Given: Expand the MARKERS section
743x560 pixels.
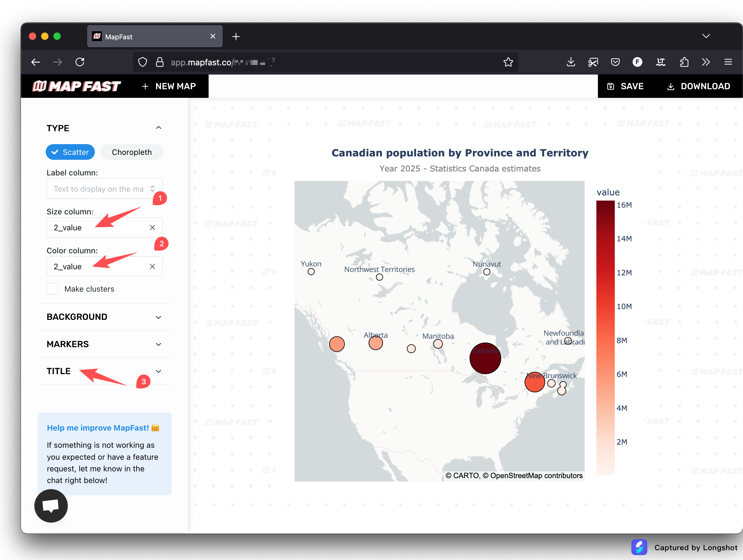Looking at the screenshot, I should 105,344.
